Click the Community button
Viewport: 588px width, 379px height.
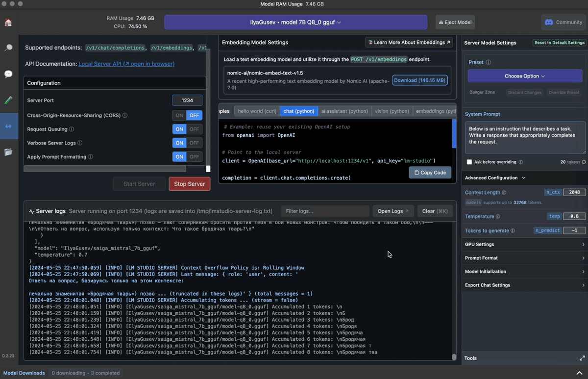(x=563, y=22)
